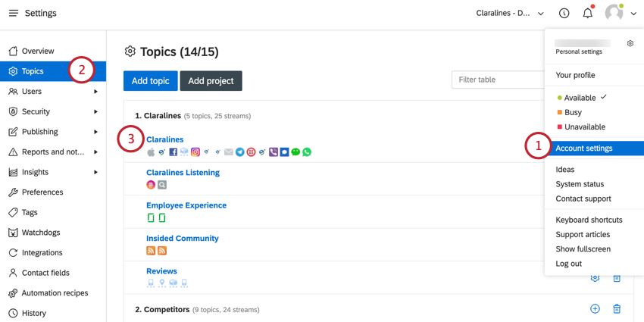Viewport: 644px width, 322px height.
Task: Click plus icon in Competitors row
Action: click(x=595, y=309)
